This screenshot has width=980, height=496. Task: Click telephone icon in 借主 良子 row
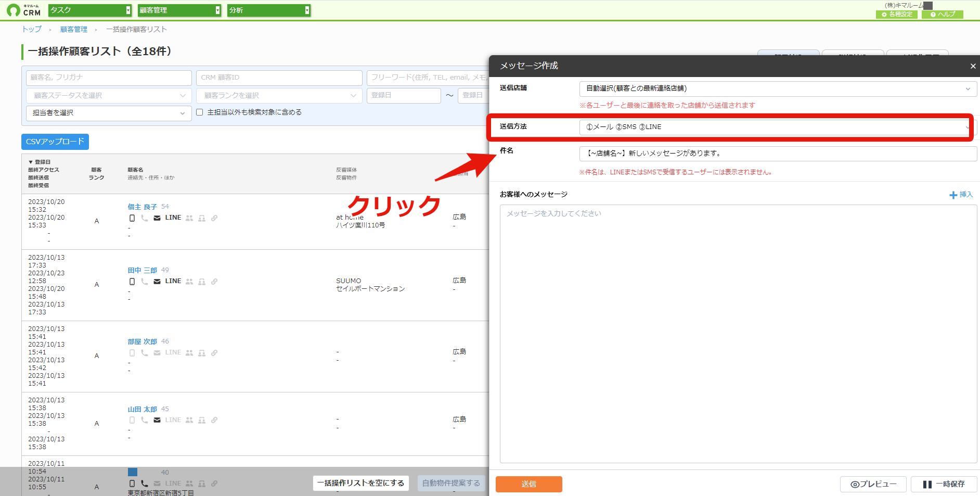(145, 218)
